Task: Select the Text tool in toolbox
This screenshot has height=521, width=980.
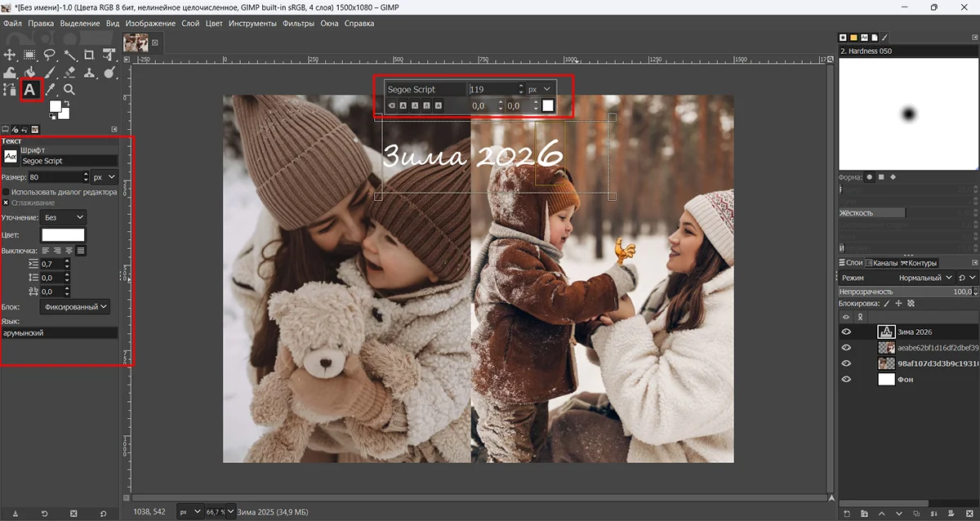Action: pyautogui.click(x=29, y=90)
